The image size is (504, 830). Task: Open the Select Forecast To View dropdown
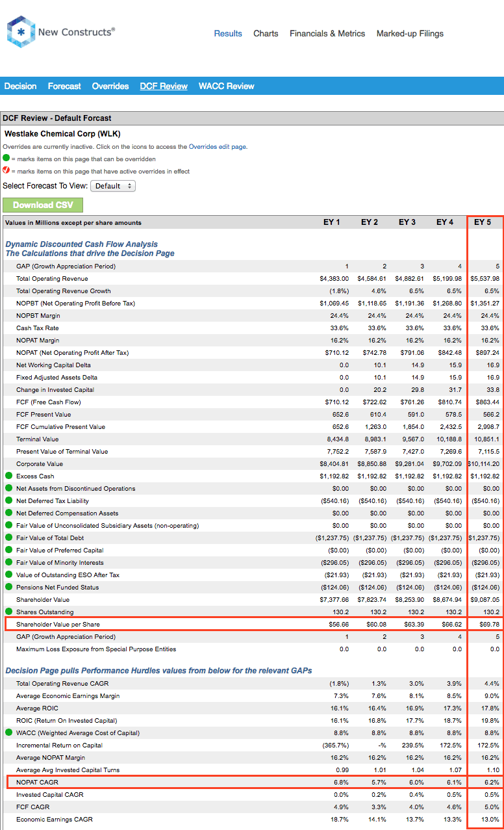(x=113, y=186)
